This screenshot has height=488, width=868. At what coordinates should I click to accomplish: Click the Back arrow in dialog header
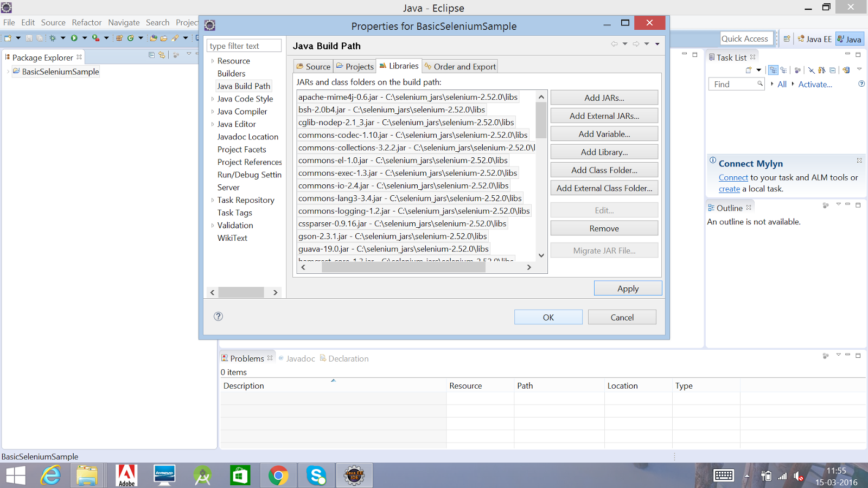(x=614, y=44)
